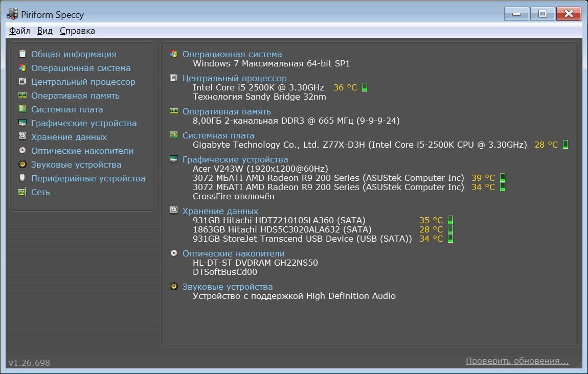
Task: Open Системная плата heading in main panel
Action: point(218,135)
